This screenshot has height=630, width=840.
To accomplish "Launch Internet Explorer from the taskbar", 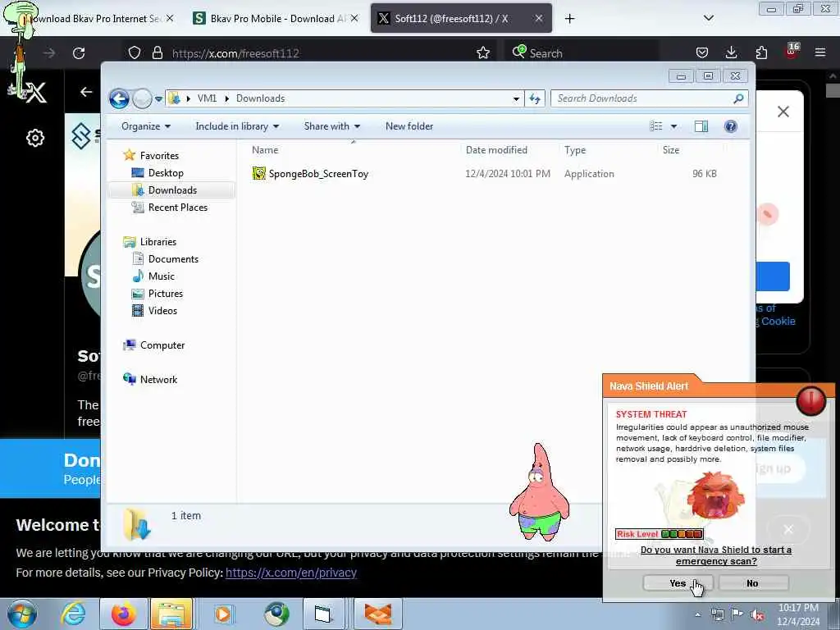I will click(73, 614).
